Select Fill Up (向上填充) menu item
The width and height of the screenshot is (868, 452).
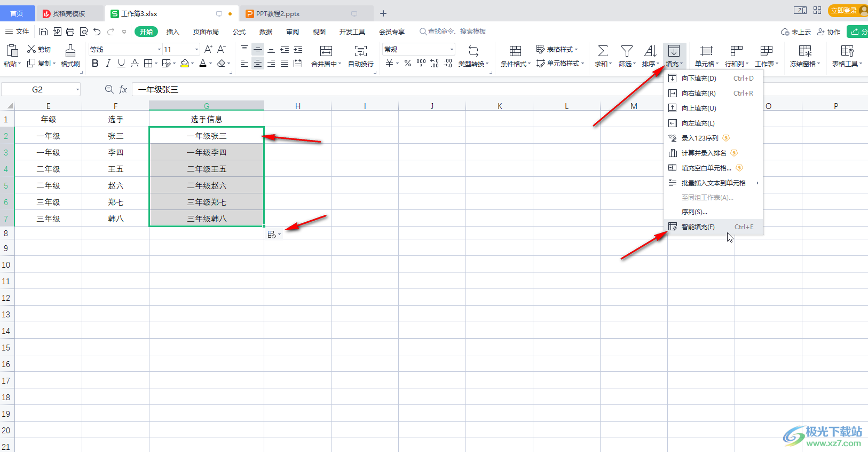point(713,108)
